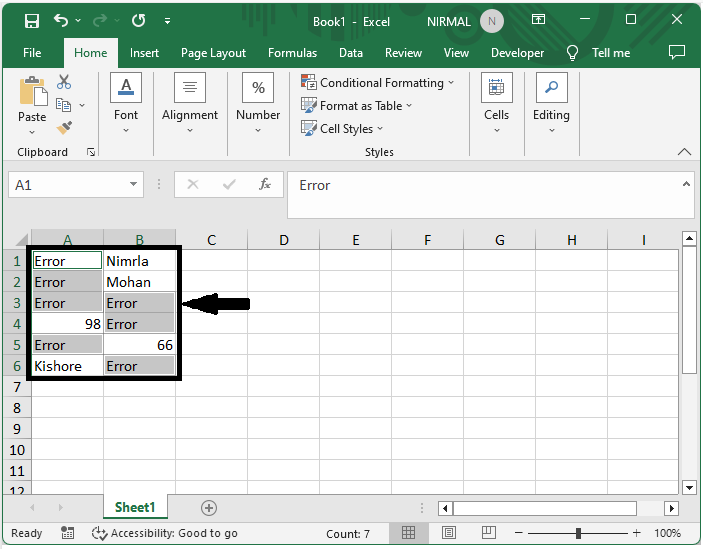Expand the Editing group
This screenshot has height=549, width=703.
[x=551, y=103]
